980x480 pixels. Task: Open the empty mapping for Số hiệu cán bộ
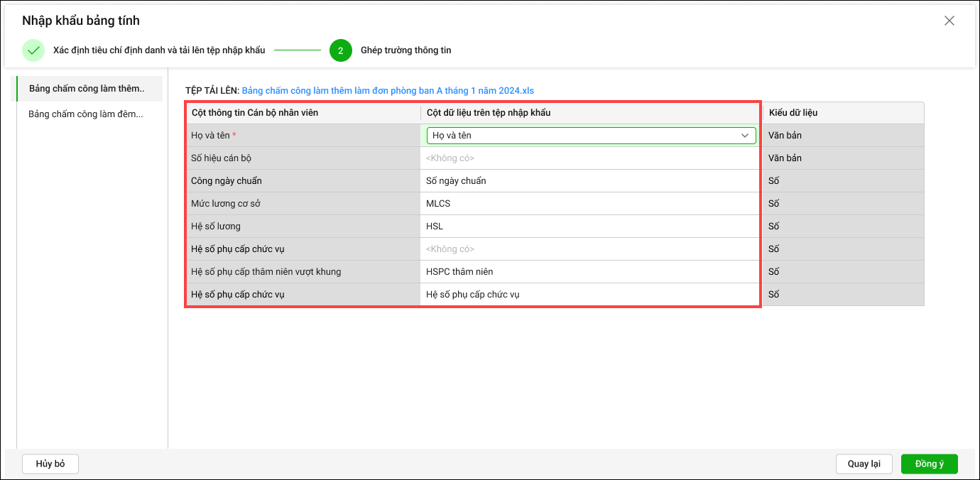tap(589, 158)
